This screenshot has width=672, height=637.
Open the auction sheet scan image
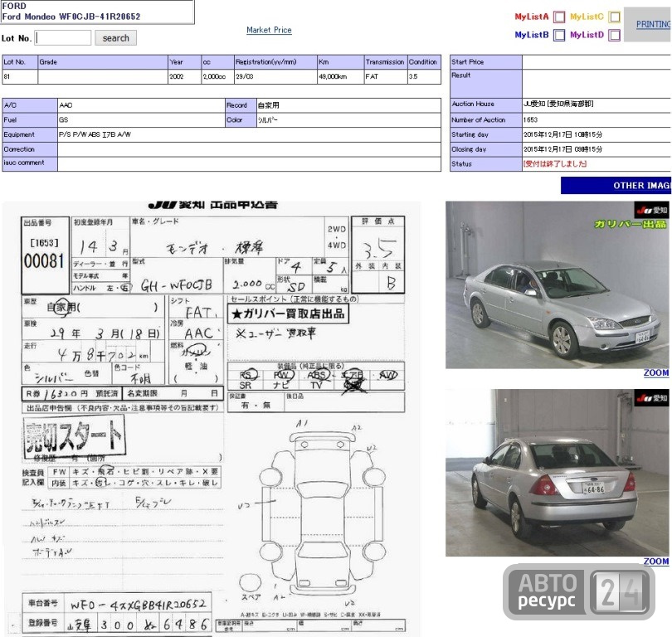tap(212, 419)
